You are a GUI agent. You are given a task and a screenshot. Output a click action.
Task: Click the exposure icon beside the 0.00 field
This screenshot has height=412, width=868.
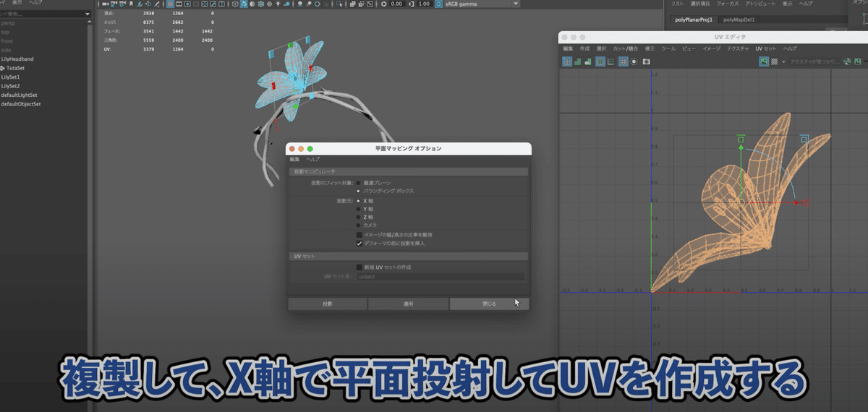coord(384,4)
